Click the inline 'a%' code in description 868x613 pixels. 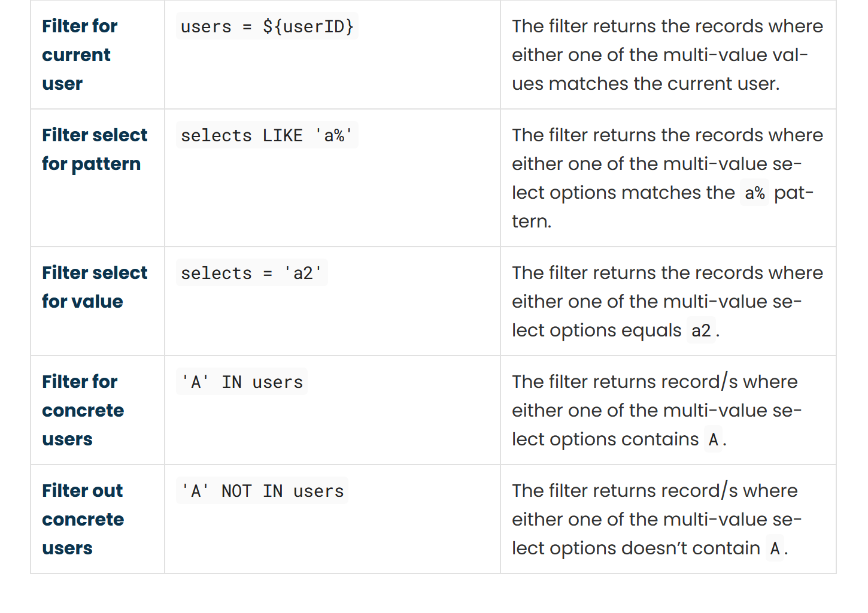[x=754, y=193]
